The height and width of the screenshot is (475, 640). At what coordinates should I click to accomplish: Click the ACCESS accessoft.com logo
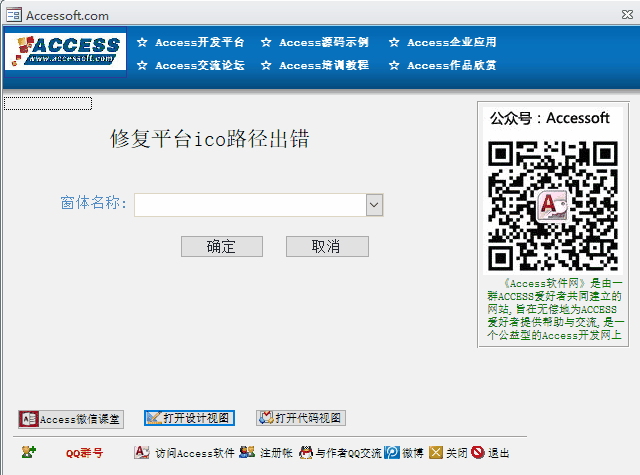tap(65, 52)
